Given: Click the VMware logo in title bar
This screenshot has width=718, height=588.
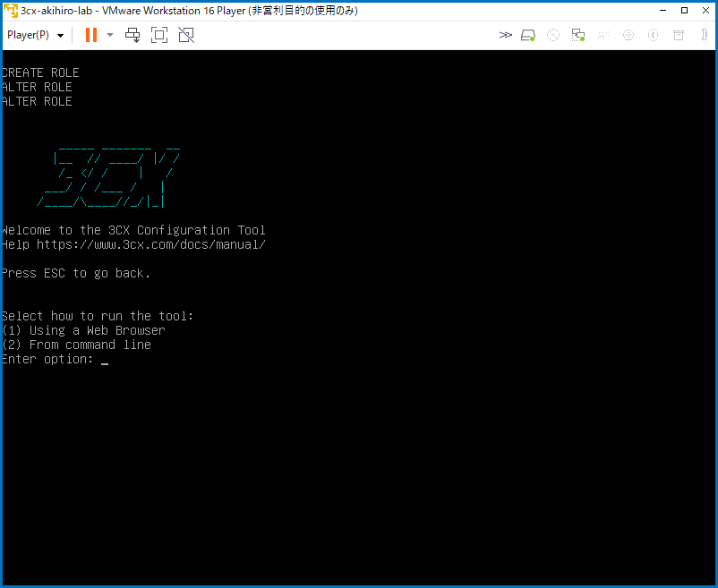Looking at the screenshot, I should (10, 11).
